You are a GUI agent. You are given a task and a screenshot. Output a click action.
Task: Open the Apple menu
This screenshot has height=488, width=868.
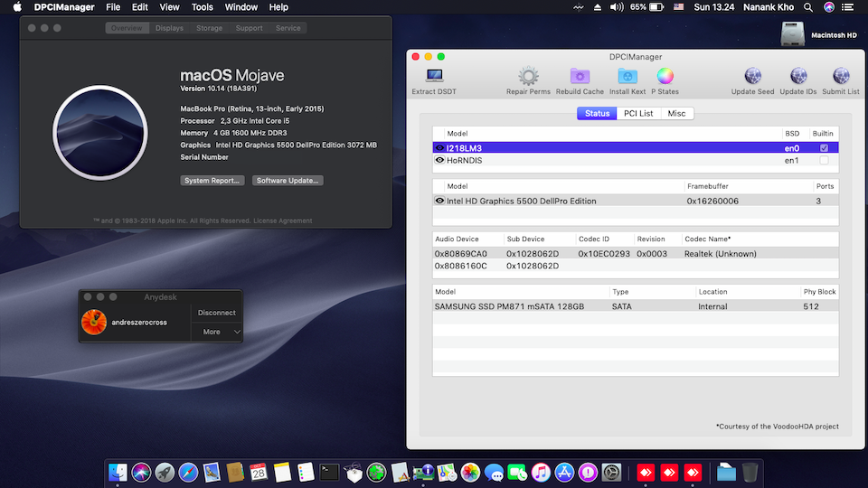17,7
